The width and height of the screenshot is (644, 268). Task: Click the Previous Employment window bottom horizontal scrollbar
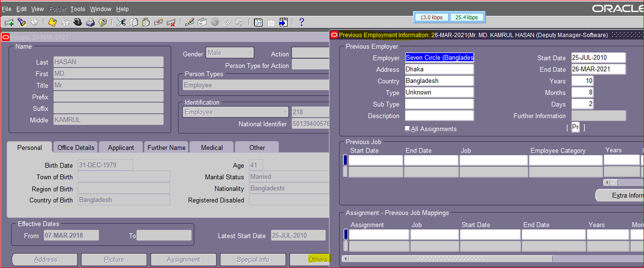[x=492, y=258]
